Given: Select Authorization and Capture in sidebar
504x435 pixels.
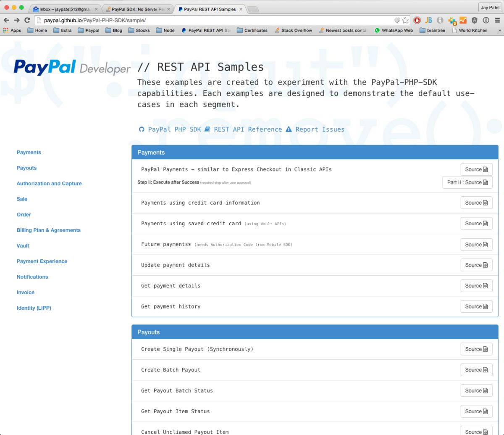Looking at the screenshot, I should [49, 184].
